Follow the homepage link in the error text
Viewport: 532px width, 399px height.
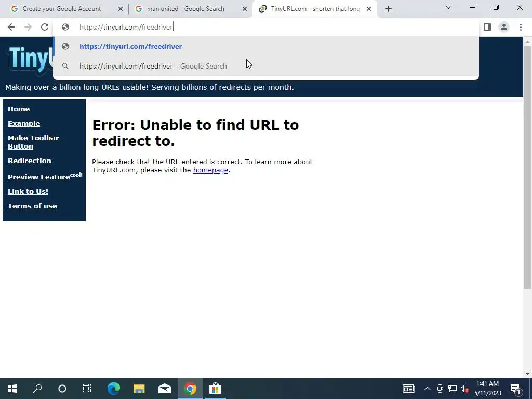click(210, 170)
